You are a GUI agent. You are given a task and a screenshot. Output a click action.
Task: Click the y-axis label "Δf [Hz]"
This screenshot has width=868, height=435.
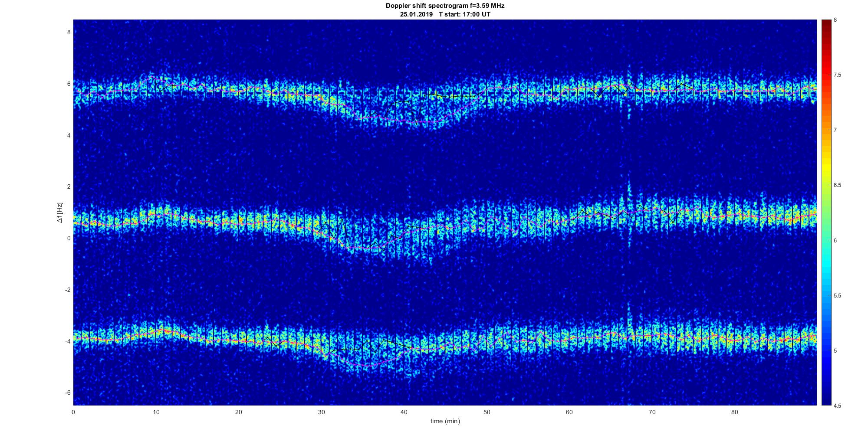pos(59,213)
